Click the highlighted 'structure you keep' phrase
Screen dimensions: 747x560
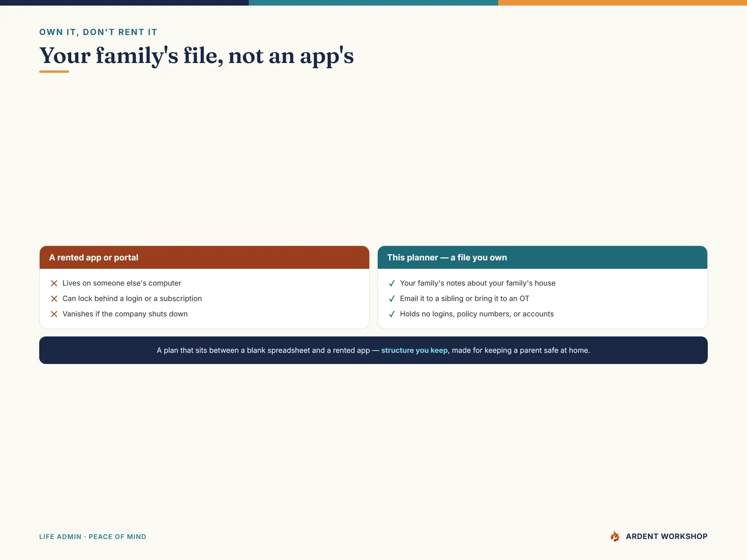tap(414, 350)
